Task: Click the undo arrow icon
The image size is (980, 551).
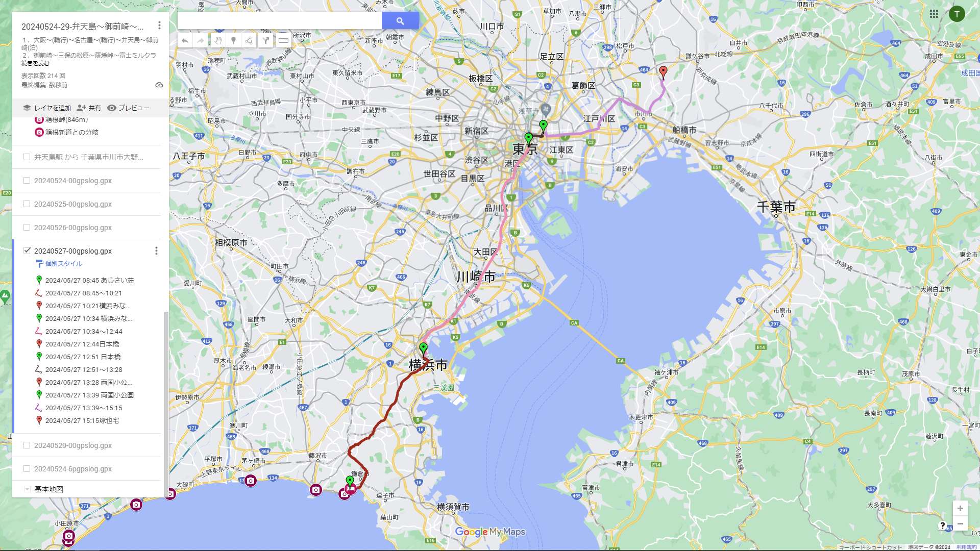Action: point(185,40)
